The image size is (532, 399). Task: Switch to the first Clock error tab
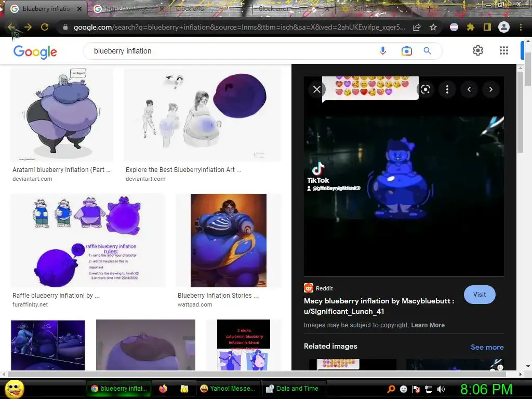click(191, 9)
